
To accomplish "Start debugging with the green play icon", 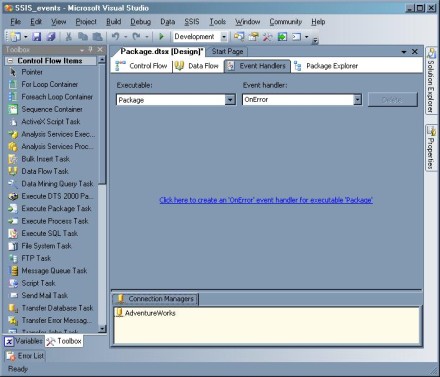I will [161, 36].
